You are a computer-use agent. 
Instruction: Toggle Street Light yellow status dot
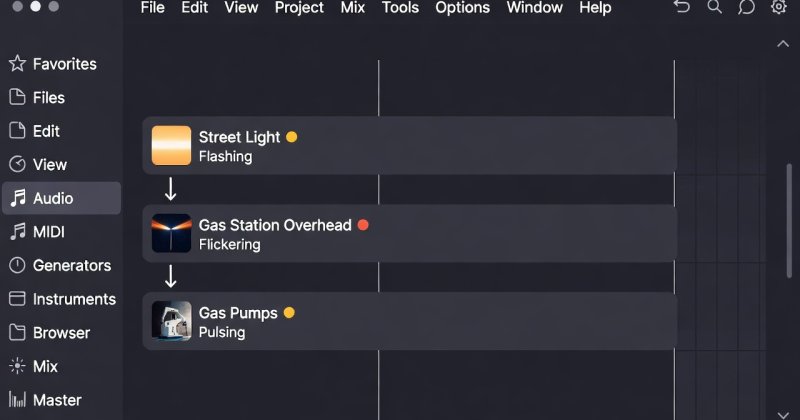click(291, 137)
